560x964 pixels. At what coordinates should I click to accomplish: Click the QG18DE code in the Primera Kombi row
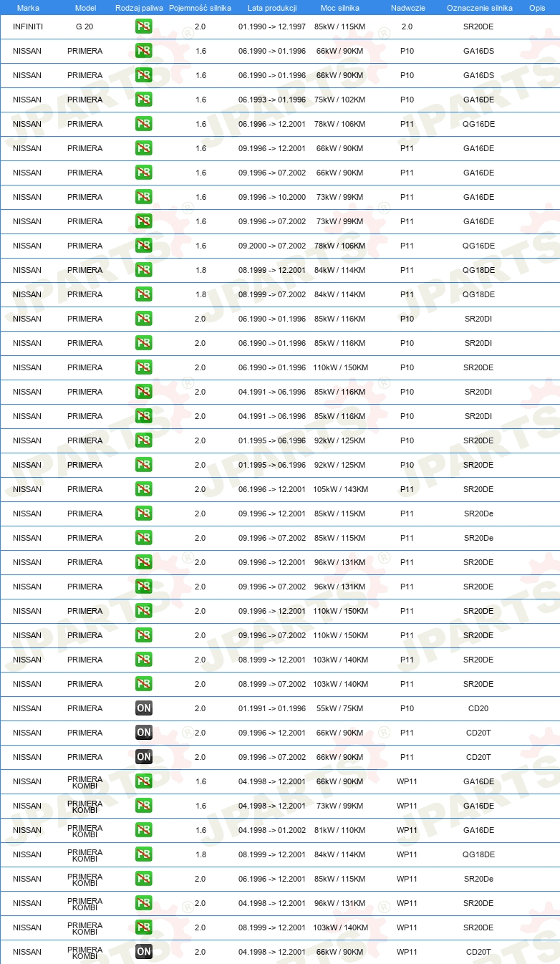point(478,854)
